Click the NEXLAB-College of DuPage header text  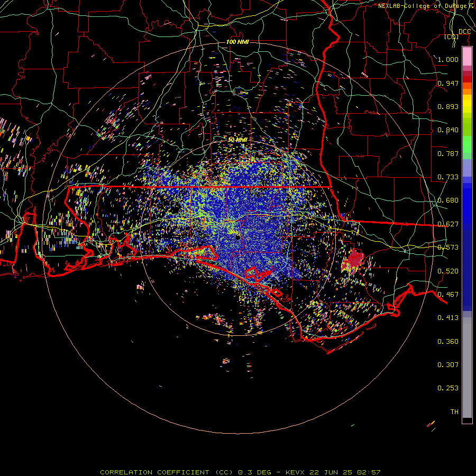tap(426, 6)
